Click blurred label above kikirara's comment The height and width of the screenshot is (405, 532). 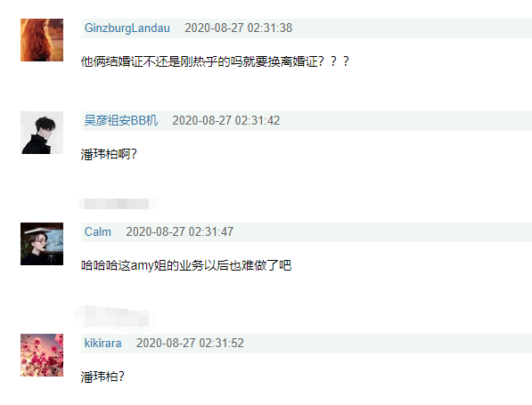(115, 317)
